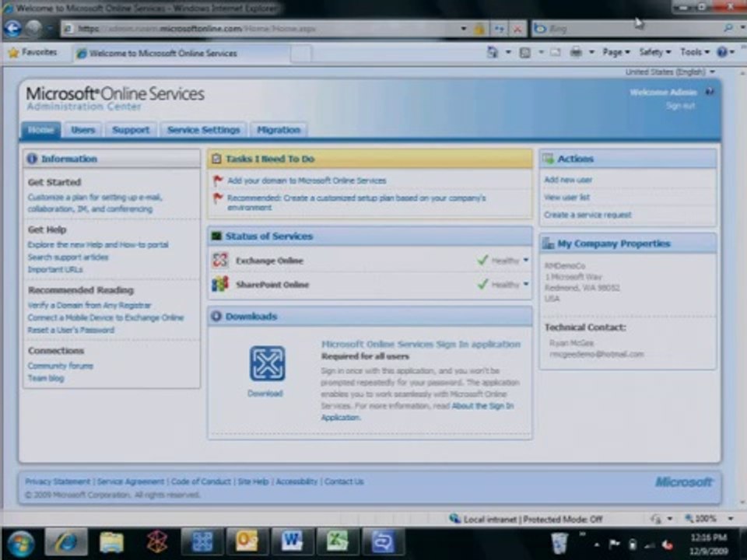Click the Contact Us footer link

coord(344,481)
